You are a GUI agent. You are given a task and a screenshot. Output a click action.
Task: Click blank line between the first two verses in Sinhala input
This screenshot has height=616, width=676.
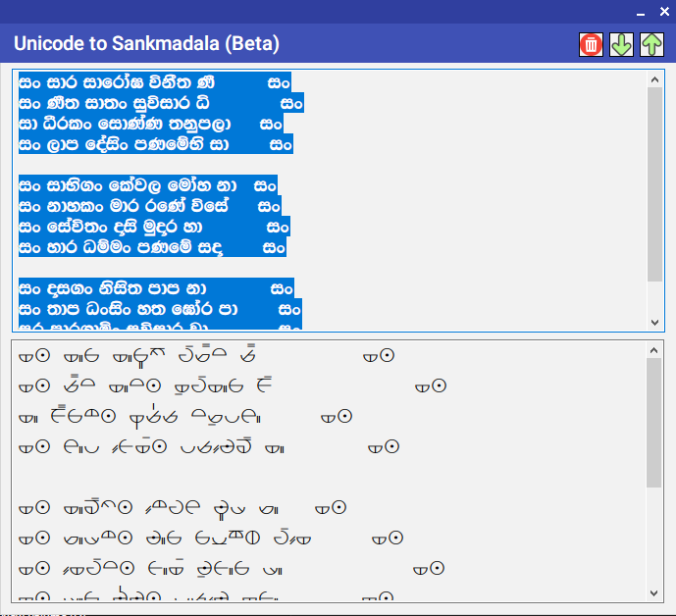(x=330, y=165)
